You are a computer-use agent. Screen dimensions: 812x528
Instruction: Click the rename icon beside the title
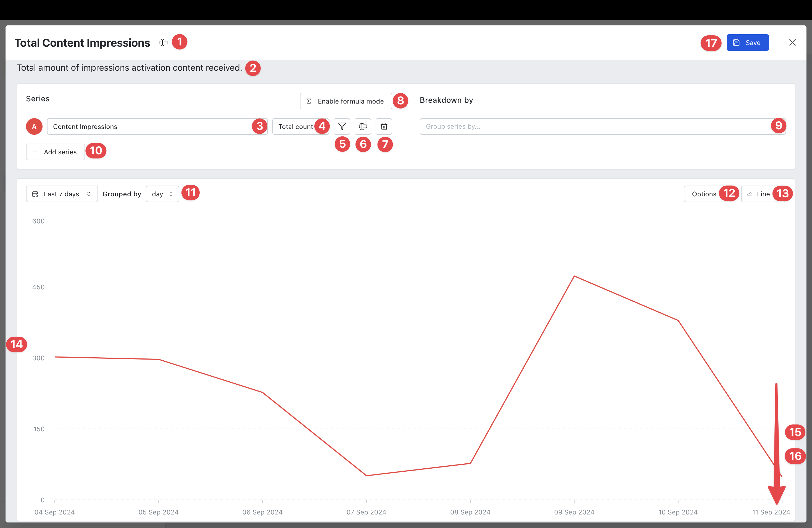(164, 43)
